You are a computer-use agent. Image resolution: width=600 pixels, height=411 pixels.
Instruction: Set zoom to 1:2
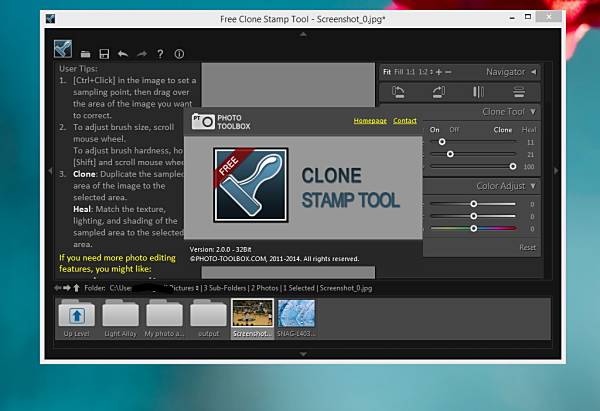pyautogui.click(x=423, y=72)
